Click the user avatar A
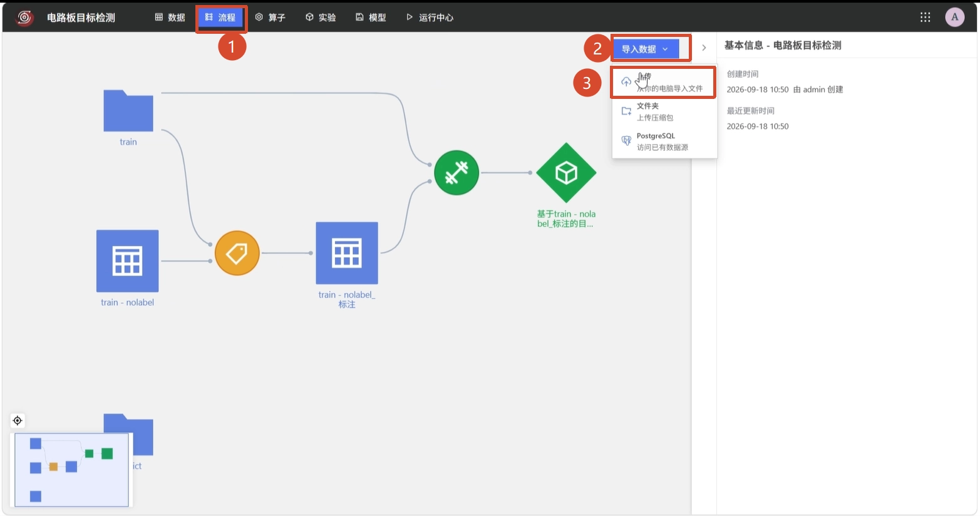980x516 pixels. pos(954,18)
